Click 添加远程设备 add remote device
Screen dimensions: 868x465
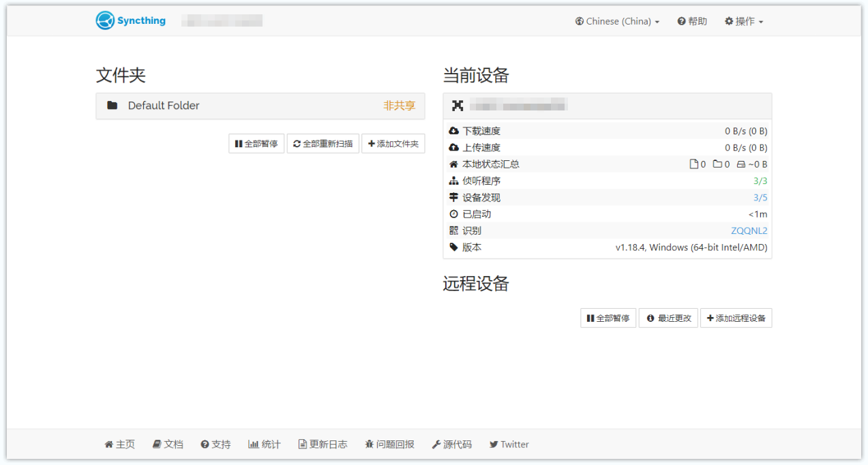[736, 318]
